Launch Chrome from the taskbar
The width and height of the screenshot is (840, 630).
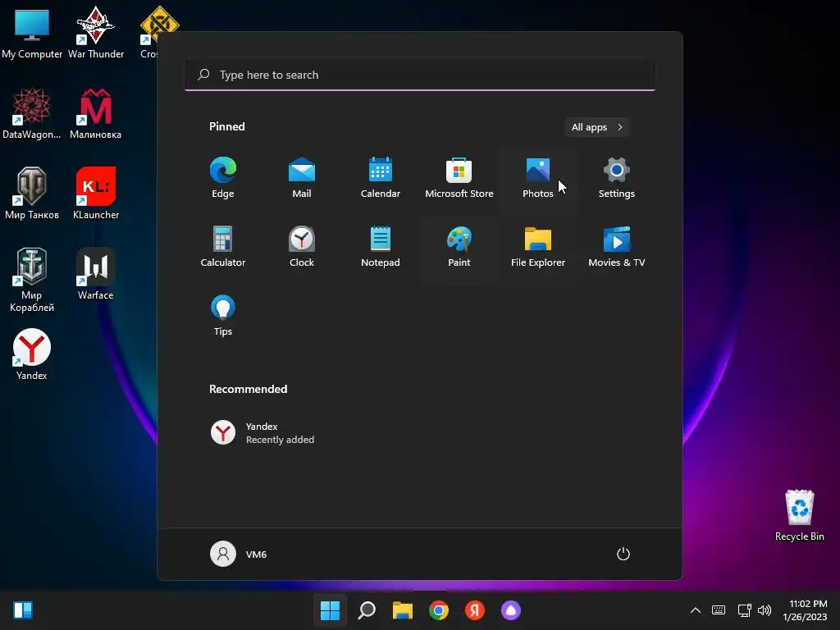439,610
